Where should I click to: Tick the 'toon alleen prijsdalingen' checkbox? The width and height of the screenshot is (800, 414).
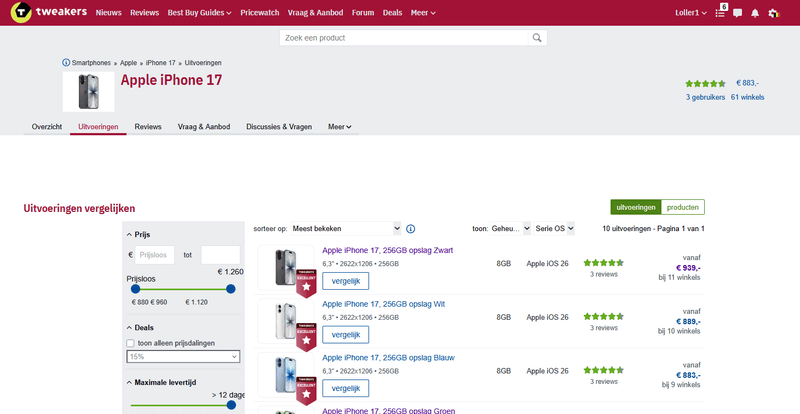[130, 343]
